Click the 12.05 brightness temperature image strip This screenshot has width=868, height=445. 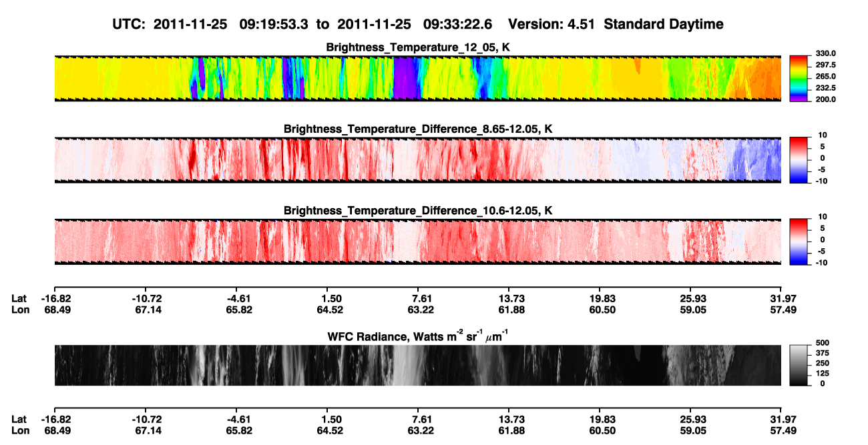click(x=417, y=78)
